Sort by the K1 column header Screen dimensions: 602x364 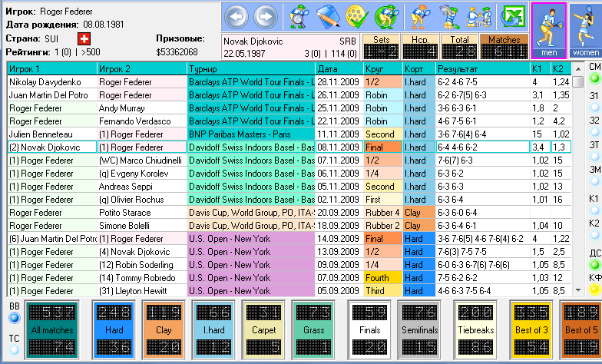coord(541,69)
